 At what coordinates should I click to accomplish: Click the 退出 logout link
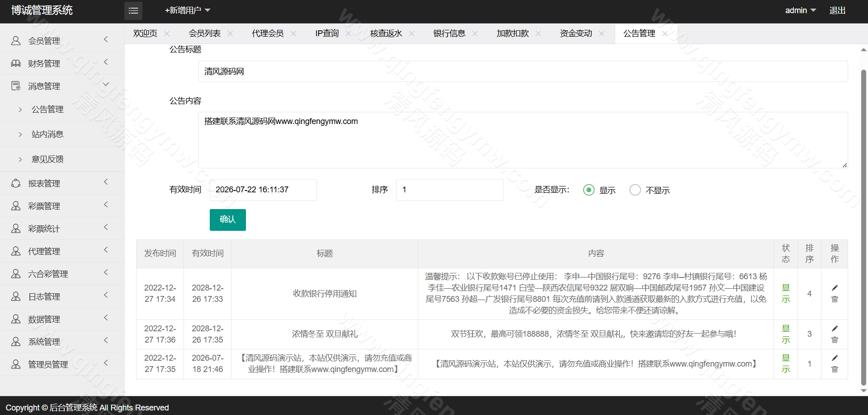click(837, 10)
